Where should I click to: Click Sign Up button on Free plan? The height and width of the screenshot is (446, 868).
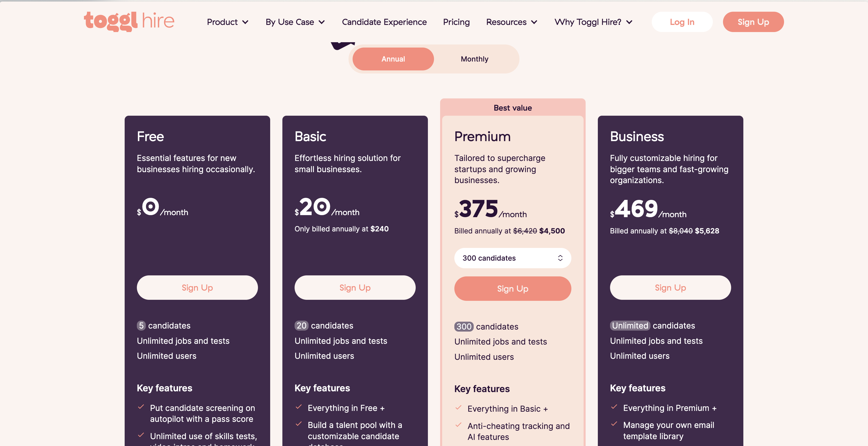click(197, 287)
